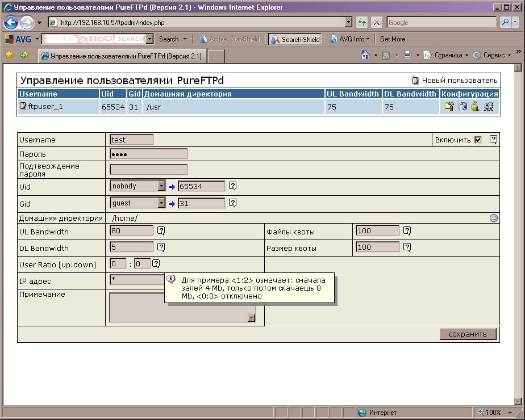Click the edit user icon for ftpuser_1
The width and height of the screenshot is (525, 420).
[449, 107]
